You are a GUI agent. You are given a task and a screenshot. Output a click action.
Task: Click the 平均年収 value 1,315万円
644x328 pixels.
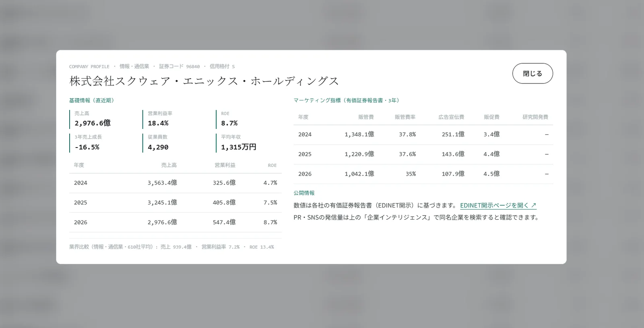[x=239, y=147]
